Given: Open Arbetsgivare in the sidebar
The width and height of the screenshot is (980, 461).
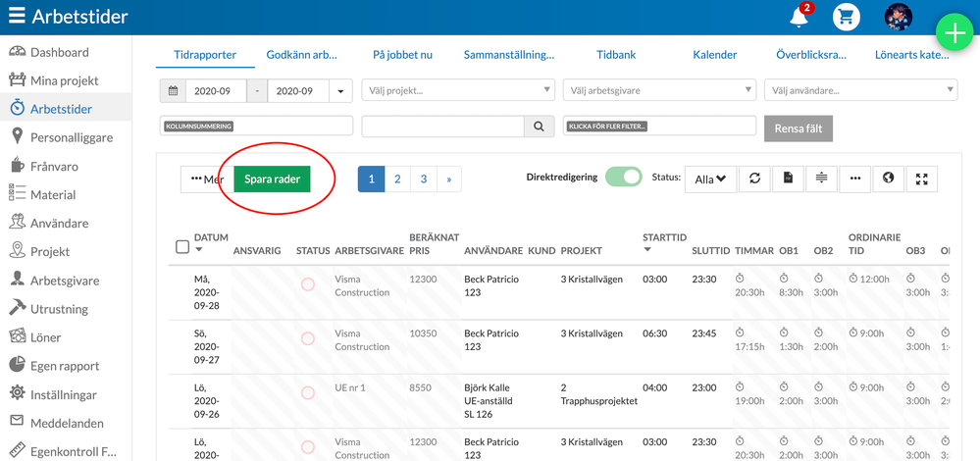Looking at the screenshot, I should [65, 281].
